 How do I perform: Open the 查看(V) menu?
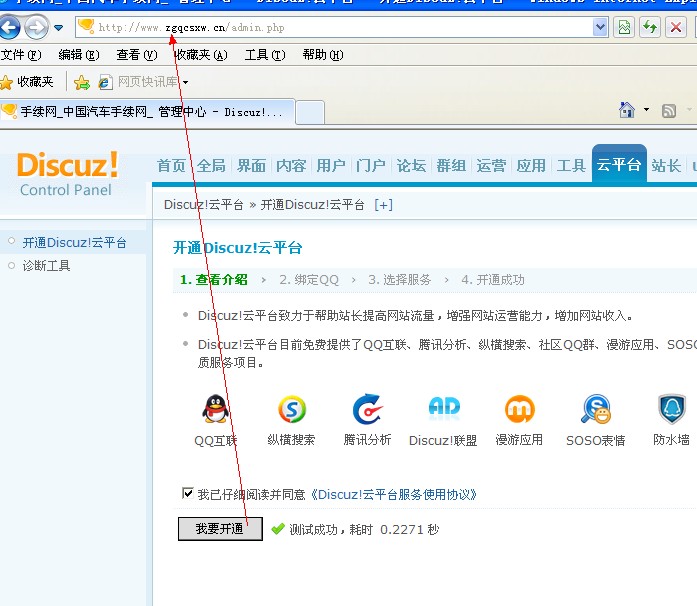click(136, 55)
